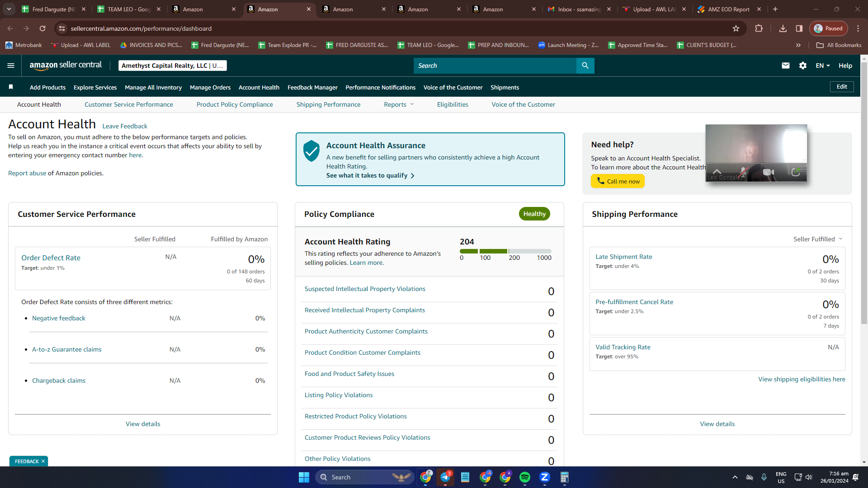The height and width of the screenshot is (488, 868).
Task: Open Telegram from the taskbar
Action: pos(445,477)
